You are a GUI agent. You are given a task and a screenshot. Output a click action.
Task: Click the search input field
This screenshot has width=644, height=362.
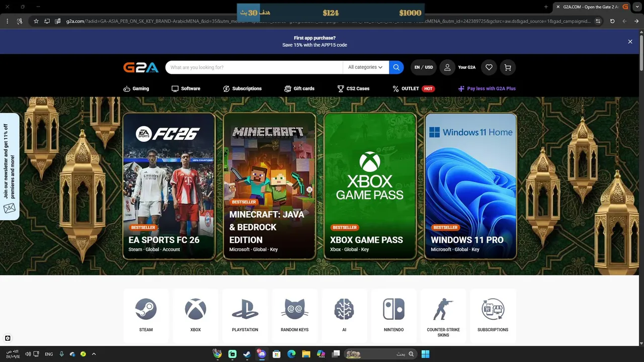[x=254, y=67]
